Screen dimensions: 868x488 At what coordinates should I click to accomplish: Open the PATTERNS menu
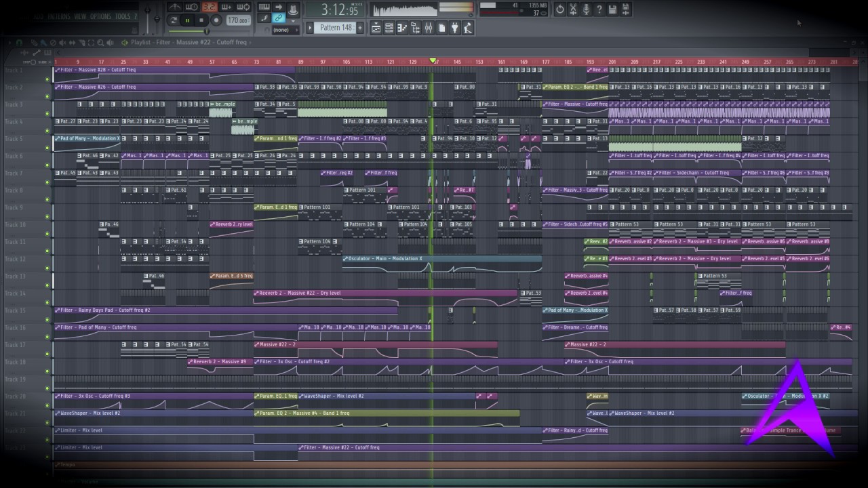click(59, 16)
